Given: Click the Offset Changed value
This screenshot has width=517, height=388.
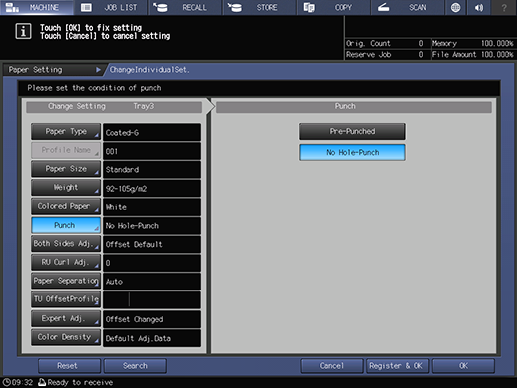Looking at the screenshot, I should [x=152, y=319].
